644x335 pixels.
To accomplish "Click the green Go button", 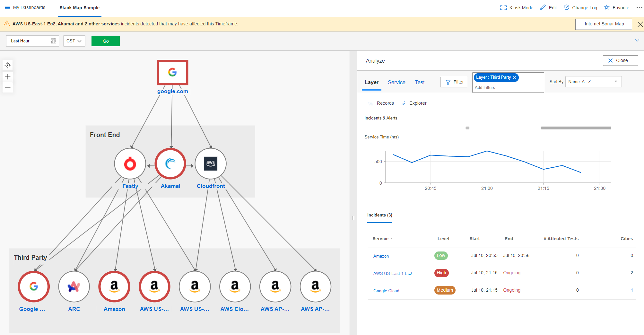I will [x=106, y=41].
